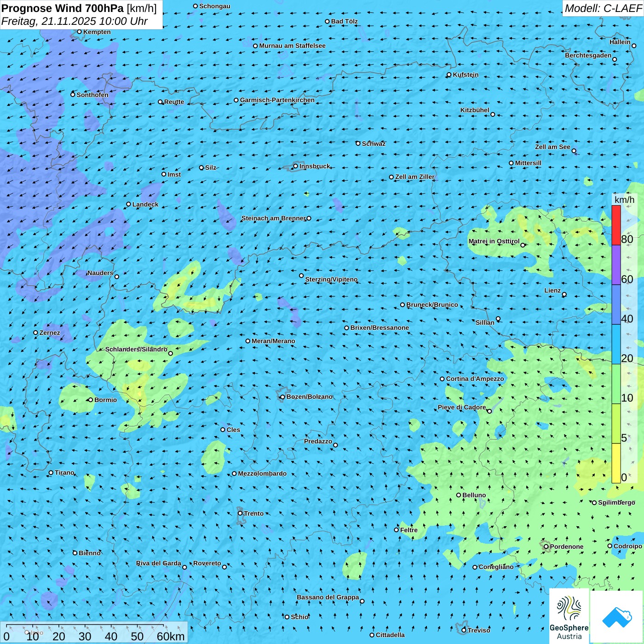Click the 'Pieve di Cadore' label

[x=462, y=407]
